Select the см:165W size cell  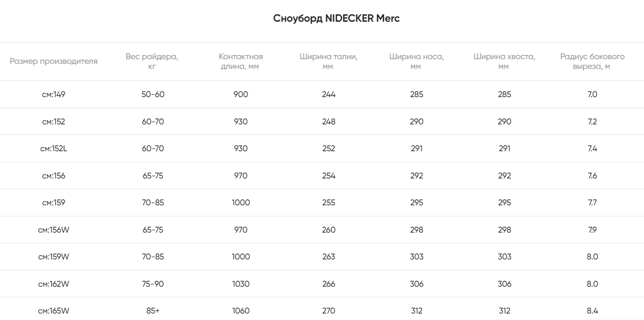[54, 311]
